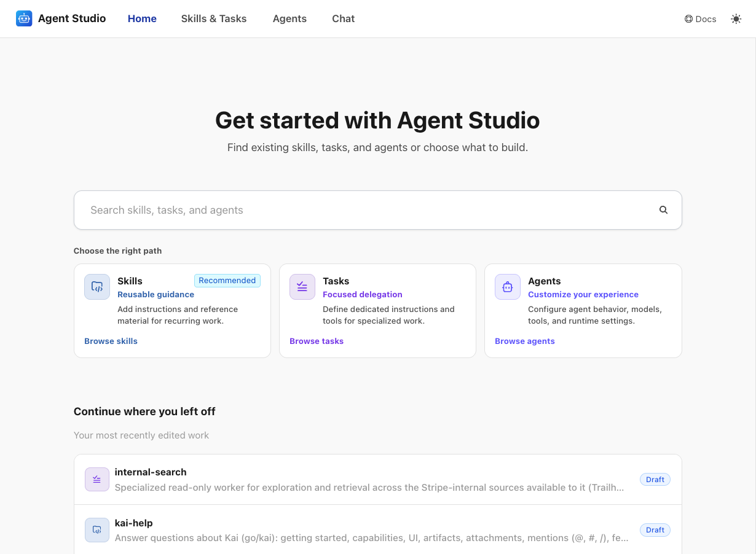The height and width of the screenshot is (554, 756).
Task: Click the search magnifier icon
Action: pyautogui.click(x=663, y=210)
